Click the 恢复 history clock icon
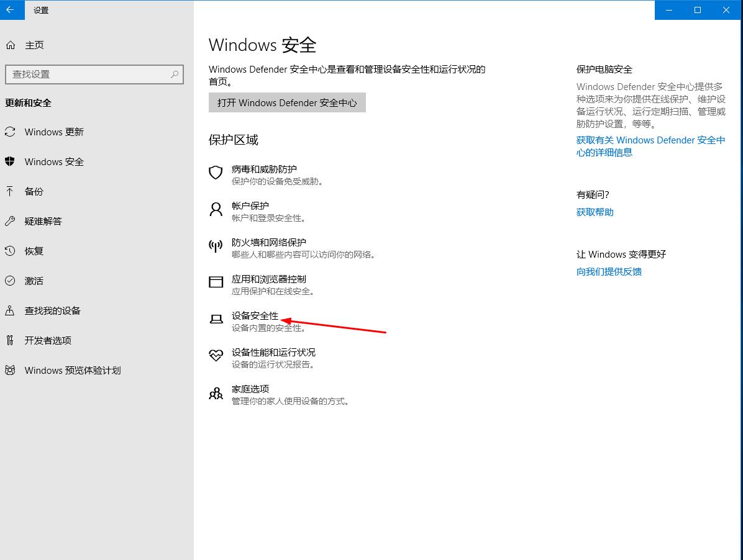The height and width of the screenshot is (560, 743). [10, 251]
